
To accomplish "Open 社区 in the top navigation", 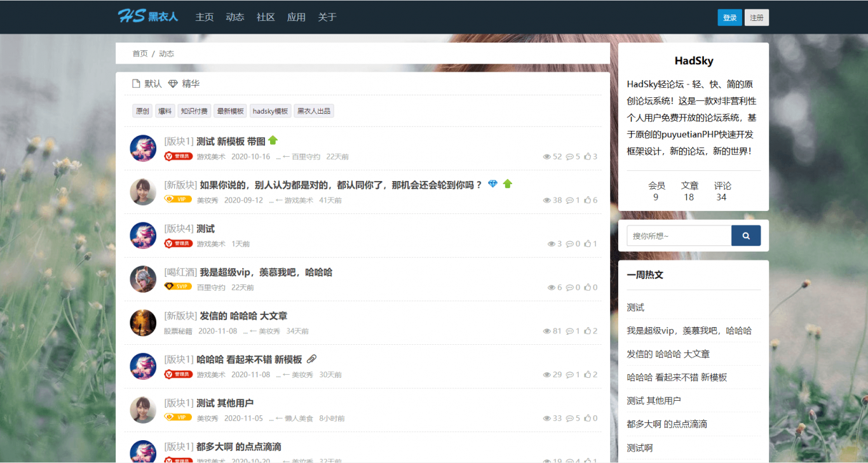I will [266, 17].
